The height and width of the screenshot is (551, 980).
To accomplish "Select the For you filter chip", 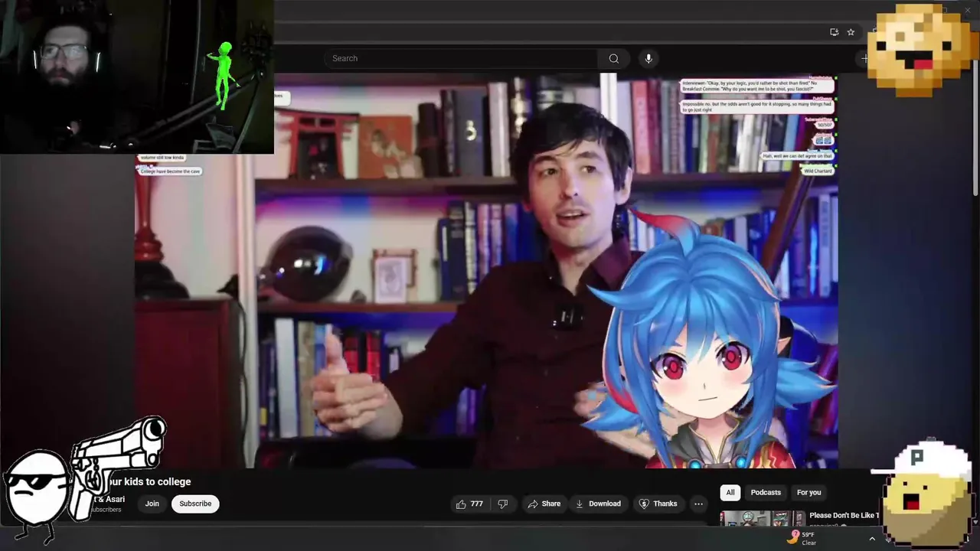I will 808,492.
